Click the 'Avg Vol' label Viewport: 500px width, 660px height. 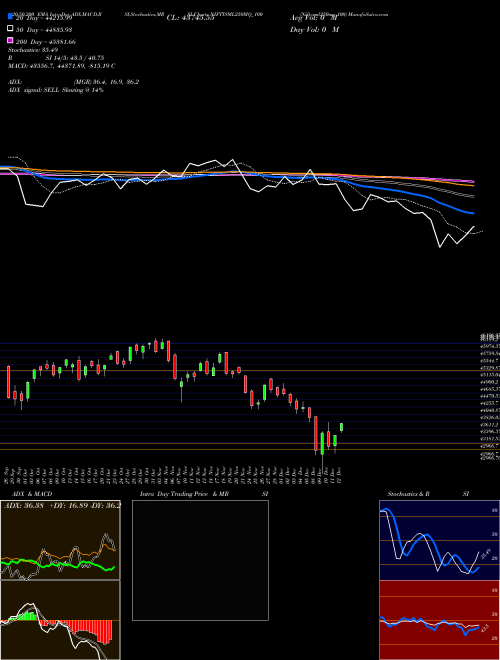click(314, 18)
